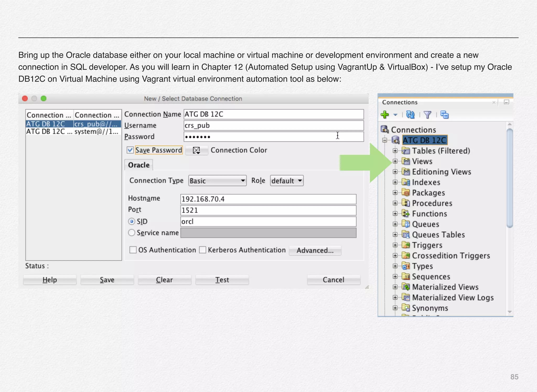
Task: Click the Save button
Action: [x=107, y=280]
